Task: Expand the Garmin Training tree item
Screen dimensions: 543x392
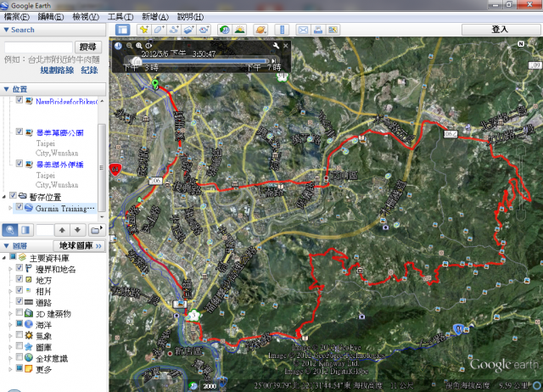Action: (x=10, y=208)
